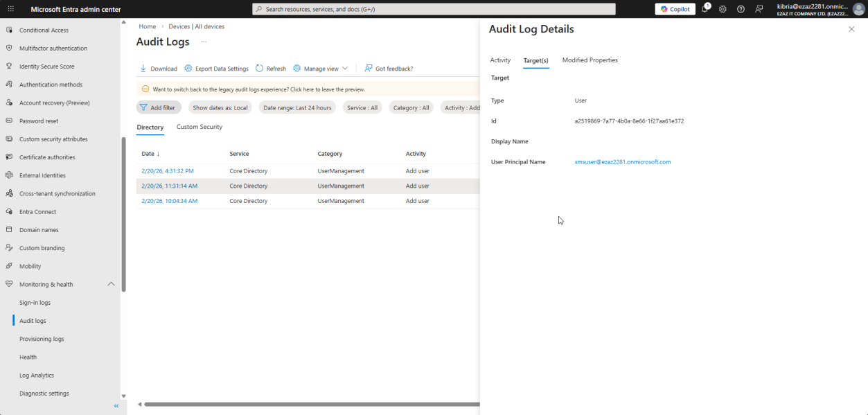
Task: Open Domain names in sidebar
Action: [x=39, y=230]
